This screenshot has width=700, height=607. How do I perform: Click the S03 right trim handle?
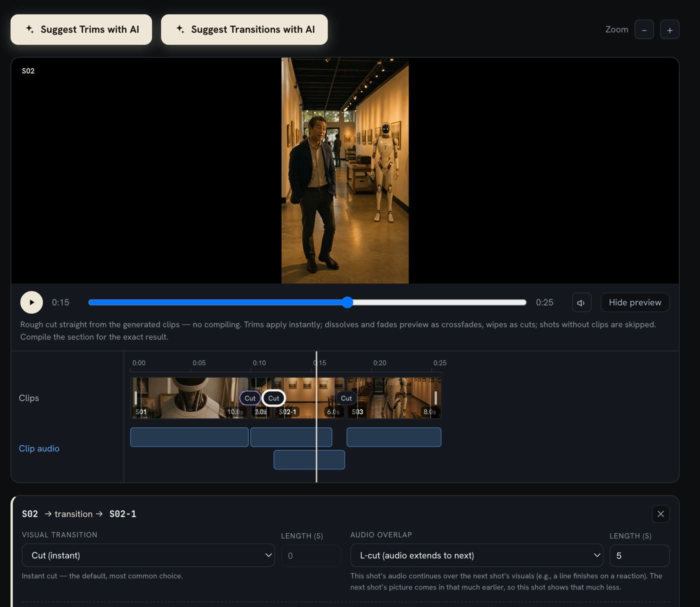435,398
